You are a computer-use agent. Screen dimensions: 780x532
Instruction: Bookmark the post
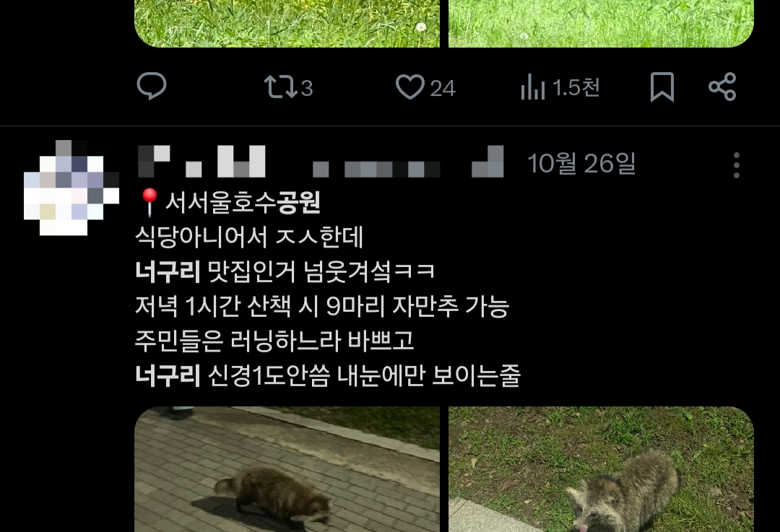[662, 87]
